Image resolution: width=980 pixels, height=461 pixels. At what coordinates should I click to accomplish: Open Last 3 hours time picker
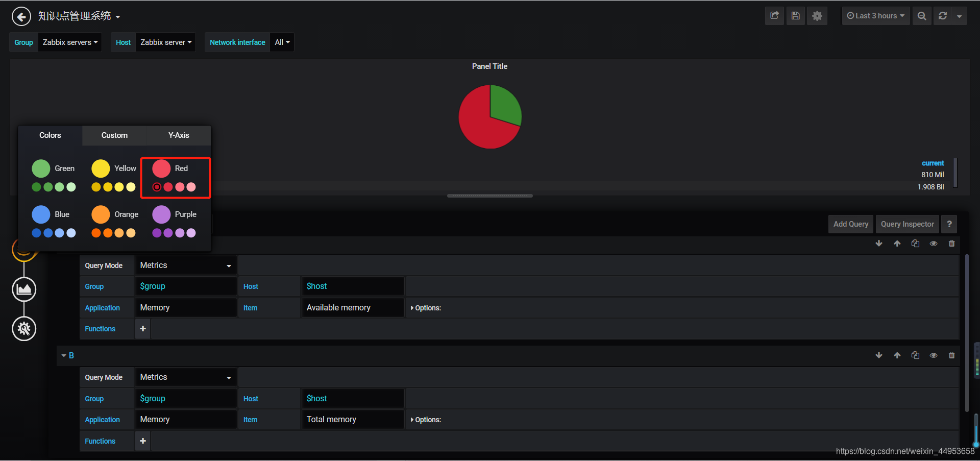(875, 16)
